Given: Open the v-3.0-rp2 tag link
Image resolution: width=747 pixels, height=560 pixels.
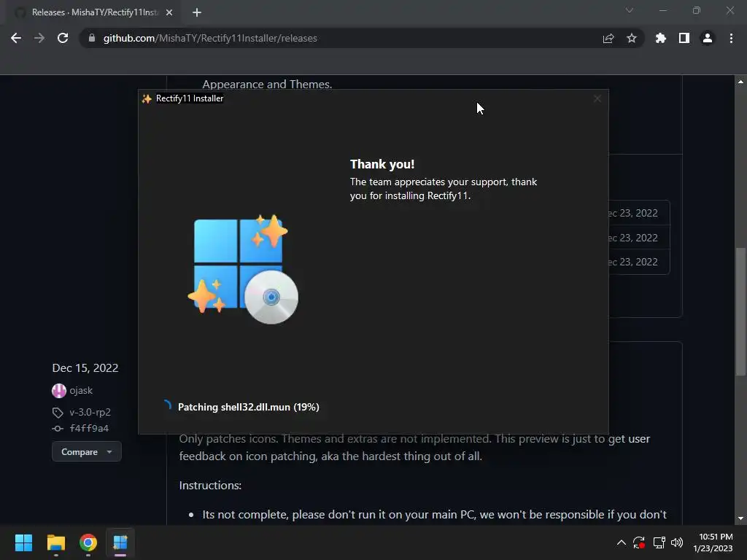Looking at the screenshot, I should [x=90, y=412].
